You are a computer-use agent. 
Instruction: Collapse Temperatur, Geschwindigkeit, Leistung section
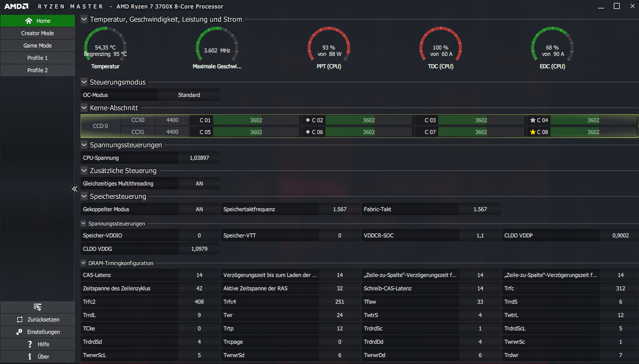coord(84,20)
